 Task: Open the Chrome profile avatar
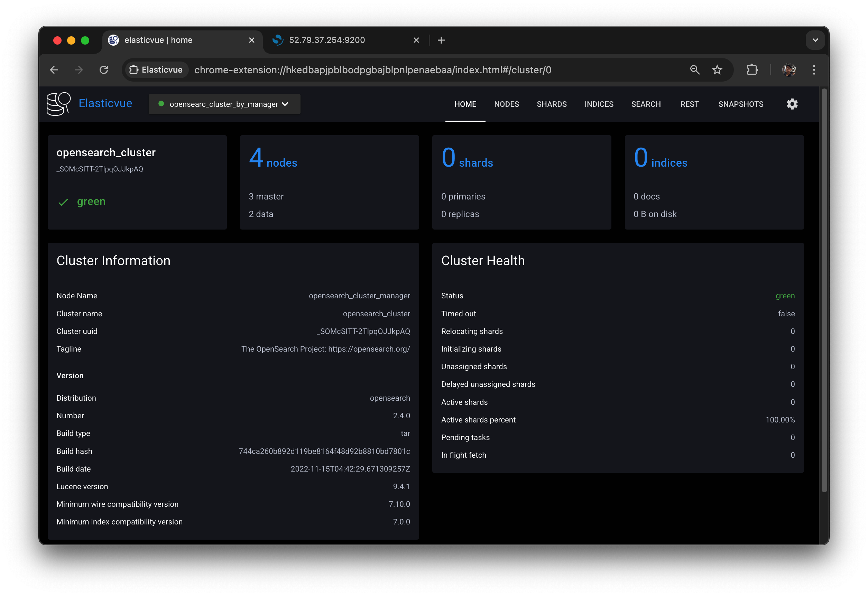pyautogui.click(x=789, y=70)
